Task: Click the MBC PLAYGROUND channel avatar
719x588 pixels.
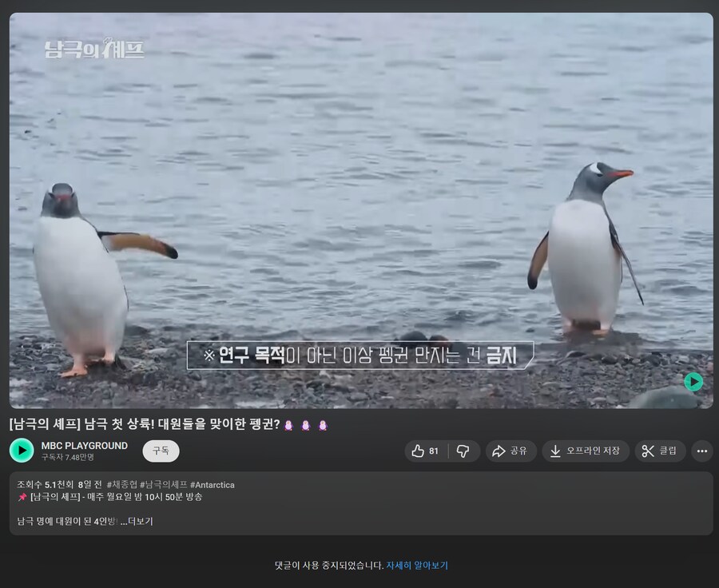Action: pos(21,451)
